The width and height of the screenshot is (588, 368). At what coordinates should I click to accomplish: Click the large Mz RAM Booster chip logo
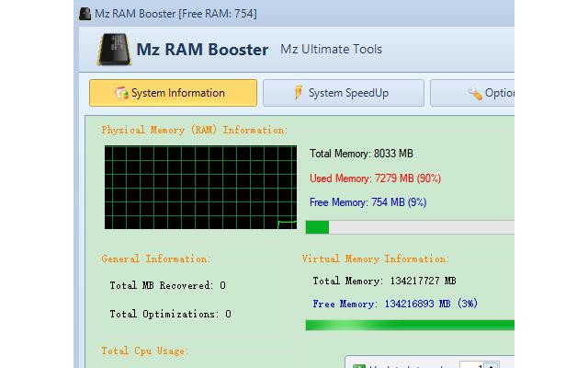coord(114,49)
